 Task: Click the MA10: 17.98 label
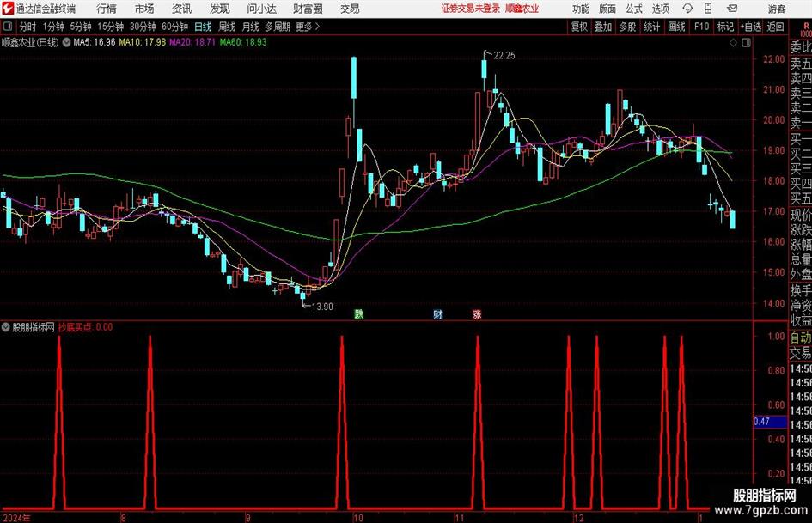[143, 42]
